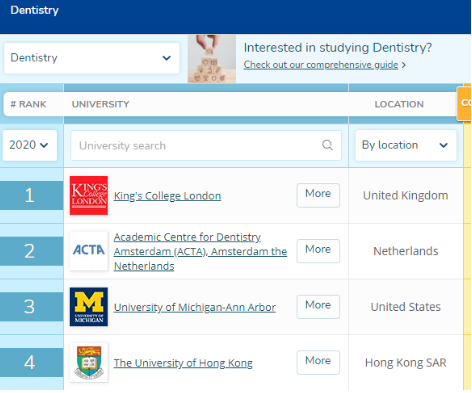Click the University of Hong Kong crest
Image resolution: width=472 pixels, height=393 pixels.
tap(89, 362)
